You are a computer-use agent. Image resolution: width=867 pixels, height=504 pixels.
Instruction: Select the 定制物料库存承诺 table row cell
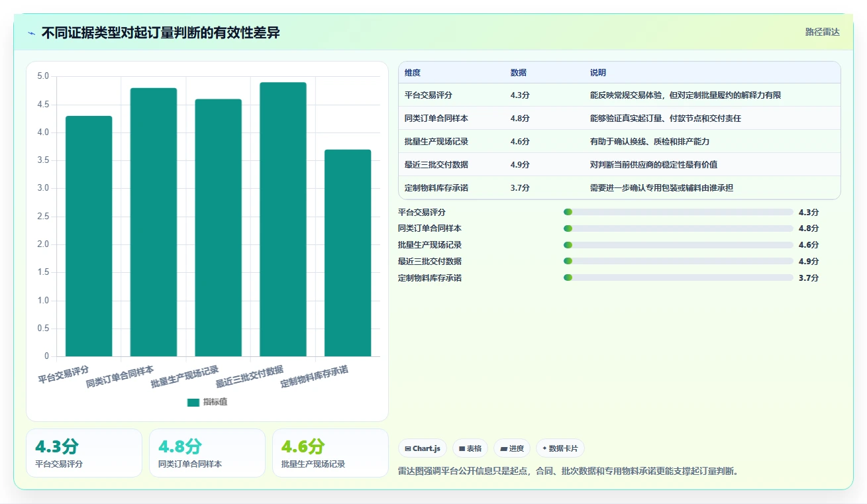pos(436,188)
